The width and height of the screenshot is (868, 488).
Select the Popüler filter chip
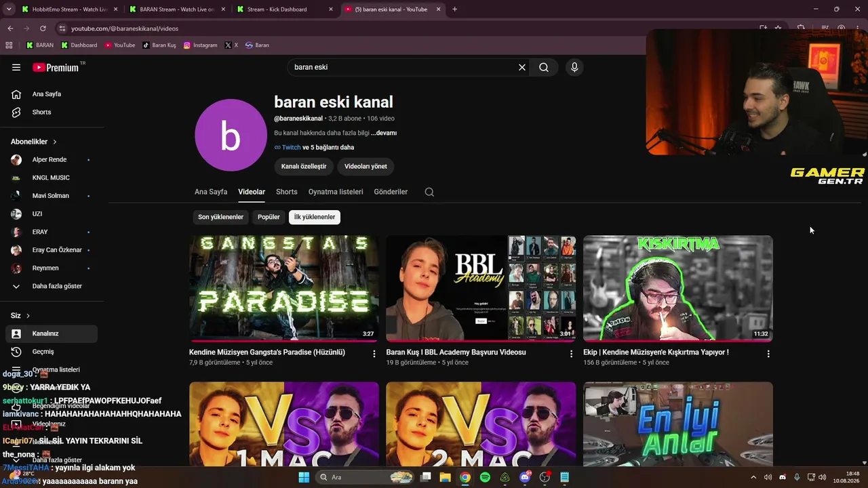pos(269,217)
